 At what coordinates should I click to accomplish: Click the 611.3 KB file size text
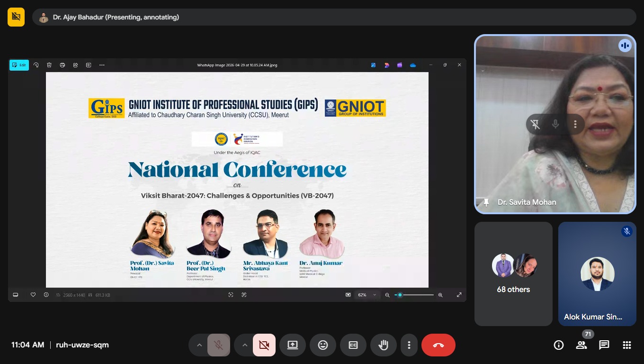[103, 295]
